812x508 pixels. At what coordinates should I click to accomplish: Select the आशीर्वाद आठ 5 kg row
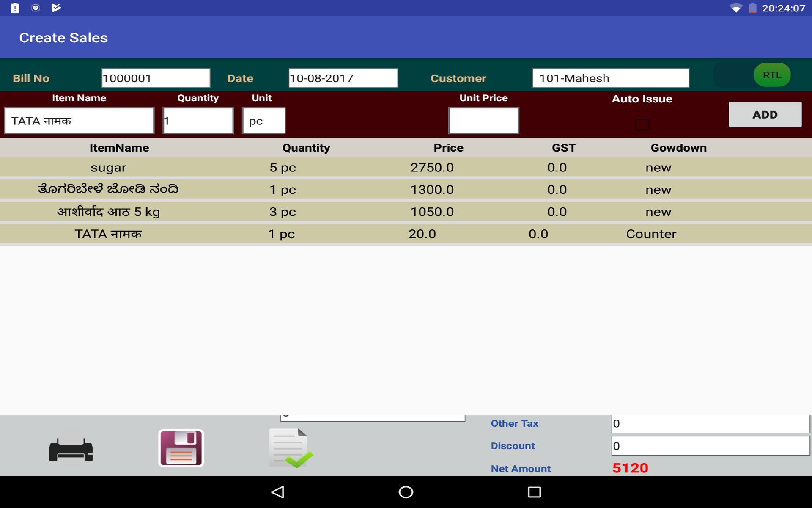pyautogui.click(x=406, y=211)
